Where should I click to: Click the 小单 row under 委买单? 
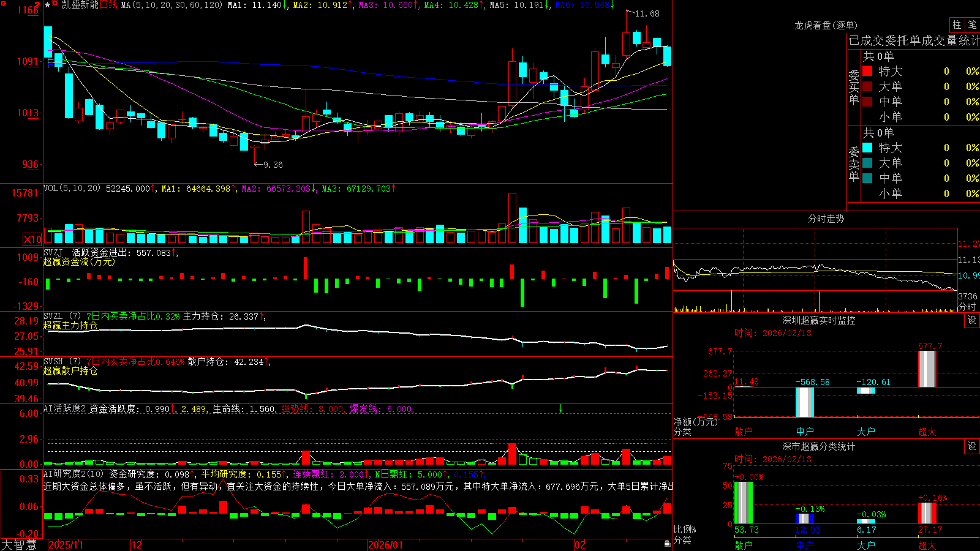pyautogui.click(x=921, y=117)
